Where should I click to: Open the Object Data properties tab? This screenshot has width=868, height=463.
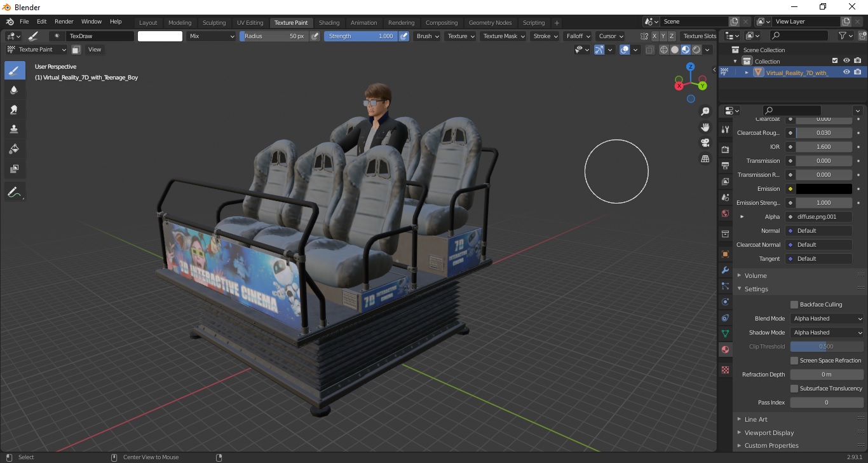tap(725, 333)
